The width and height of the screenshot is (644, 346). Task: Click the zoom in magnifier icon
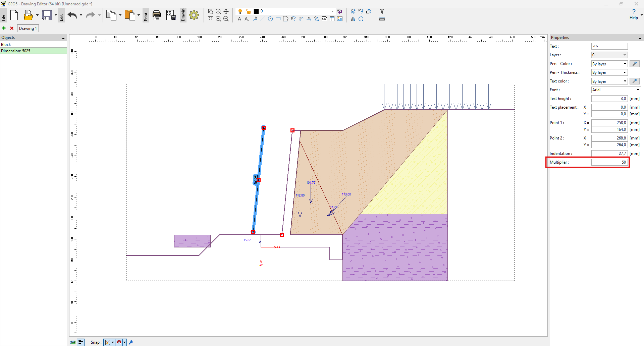tap(218, 11)
